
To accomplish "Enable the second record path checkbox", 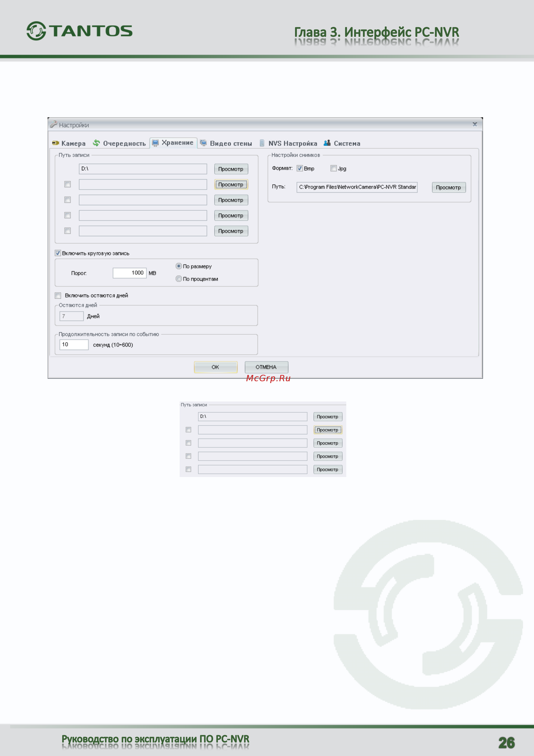I will point(67,184).
